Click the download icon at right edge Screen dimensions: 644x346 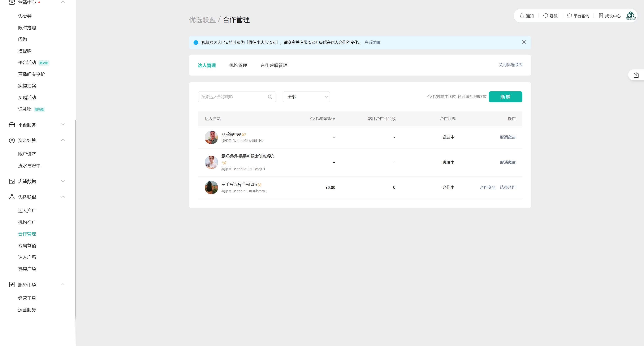tap(636, 75)
